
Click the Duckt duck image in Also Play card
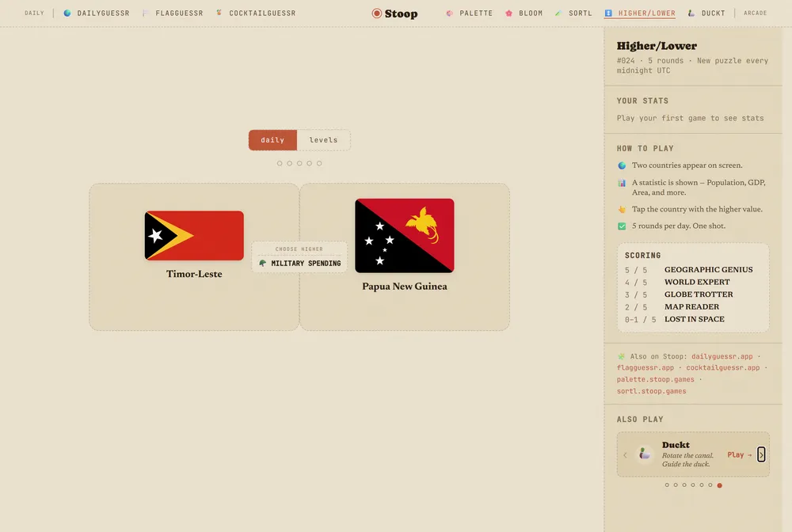coord(645,454)
